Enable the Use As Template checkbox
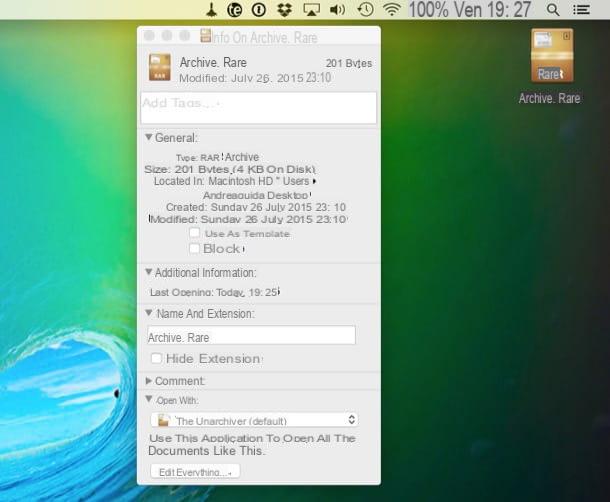Viewport: 610px width, 502px height. (x=194, y=233)
